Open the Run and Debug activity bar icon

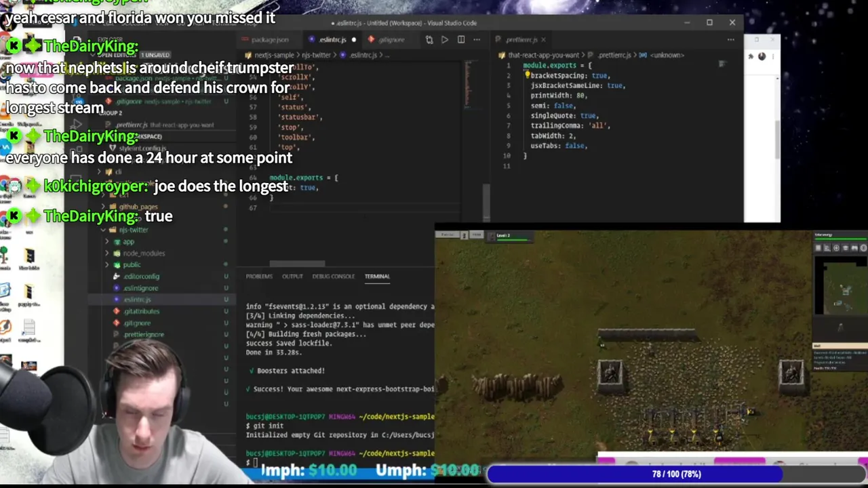click(77, 125)
